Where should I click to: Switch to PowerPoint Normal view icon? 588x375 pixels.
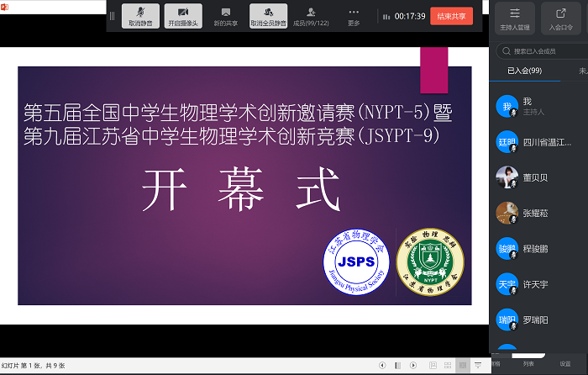pyautogui.click(x=433, y=365)
